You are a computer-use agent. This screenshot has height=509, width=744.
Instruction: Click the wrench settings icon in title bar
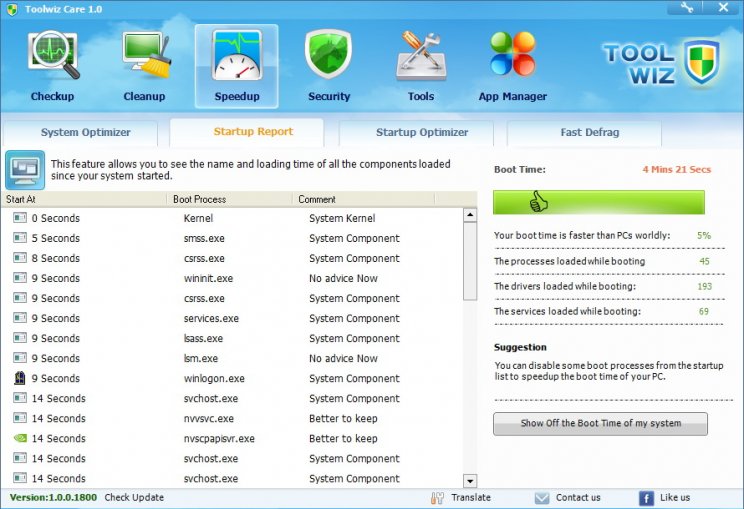tap(686, 7)
